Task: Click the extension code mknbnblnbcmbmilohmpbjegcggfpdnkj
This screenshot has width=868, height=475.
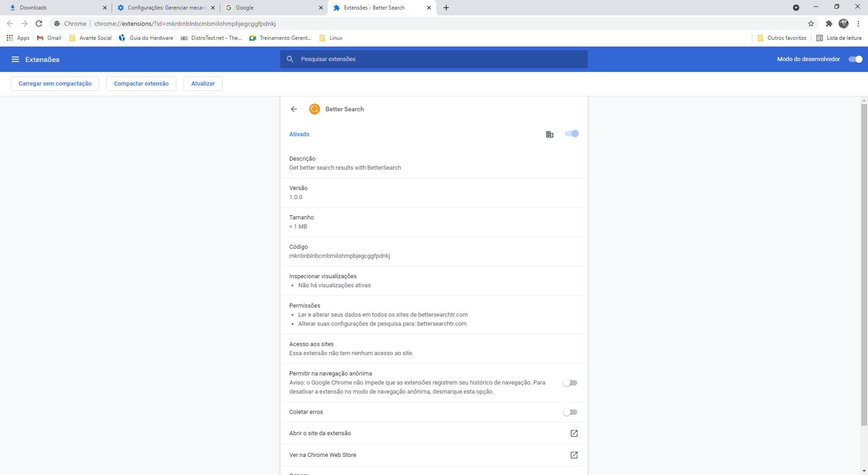Action: [x=340, y=256]
